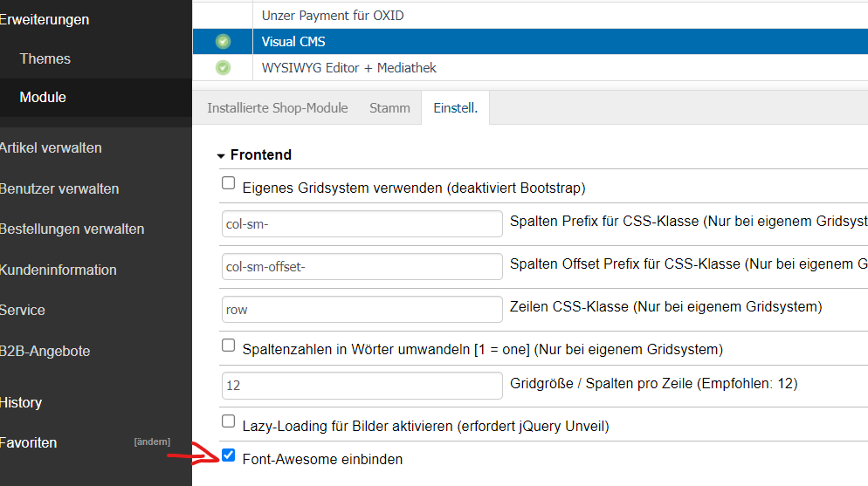Open Themes in the sidebar
This screenshot has height=486, width=868.
pos(45,58)
